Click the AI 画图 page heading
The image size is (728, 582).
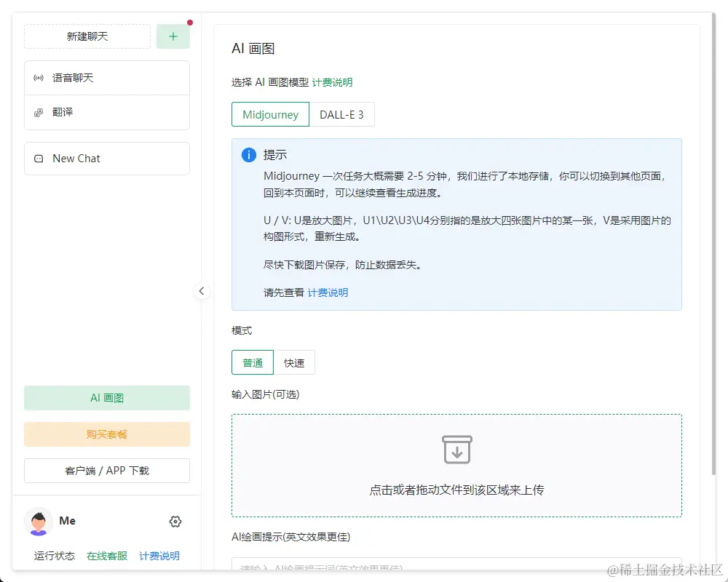[x=253, y=48]
